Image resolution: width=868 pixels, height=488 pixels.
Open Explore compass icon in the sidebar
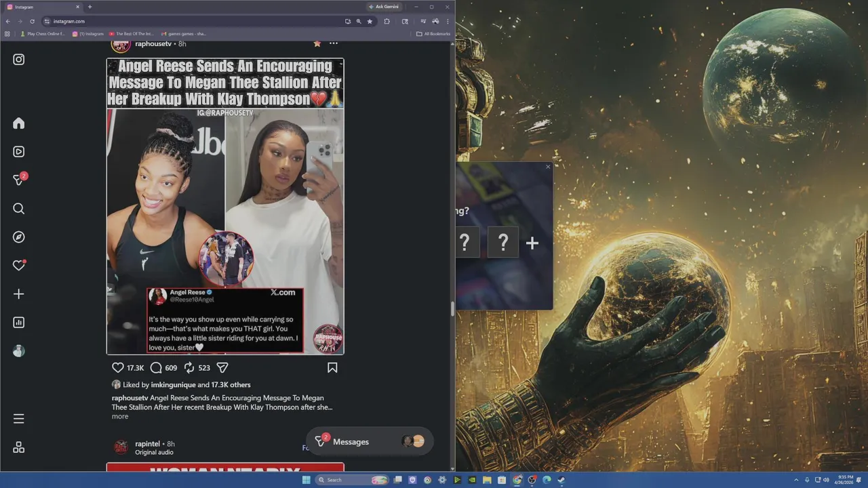point(19,237)
